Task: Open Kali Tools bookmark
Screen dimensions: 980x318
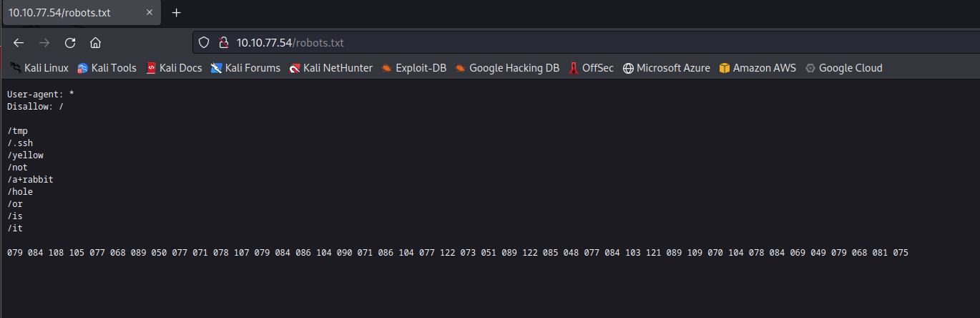Action: pyautogui.click(x=107, y=68)
